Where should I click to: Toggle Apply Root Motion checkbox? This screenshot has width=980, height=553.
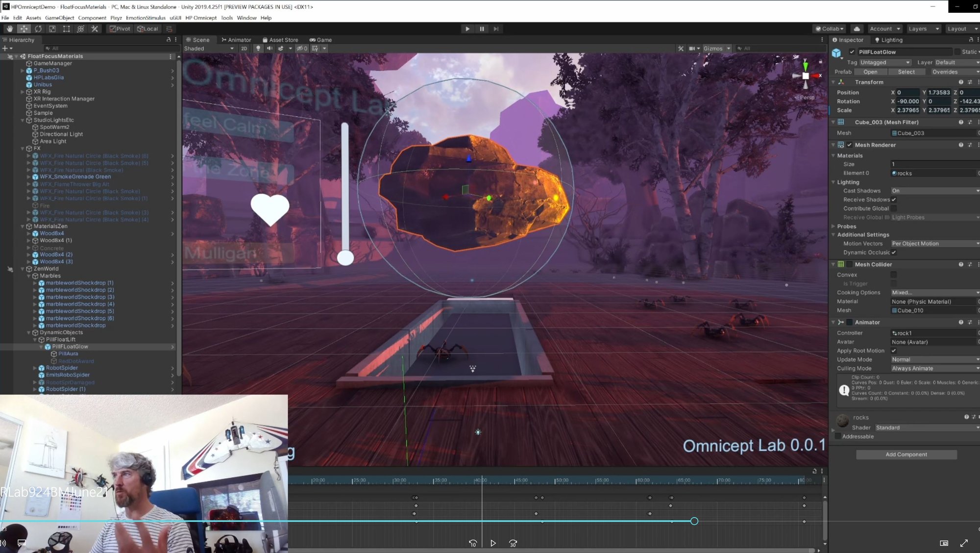pos(894,351)
